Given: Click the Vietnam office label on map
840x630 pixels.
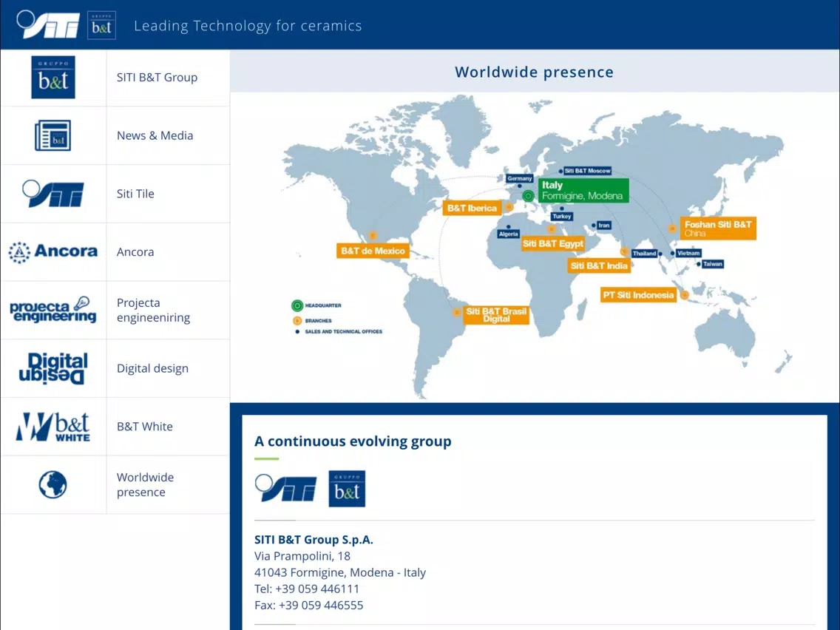Looking at the screenshot, I should click(688, 253).
